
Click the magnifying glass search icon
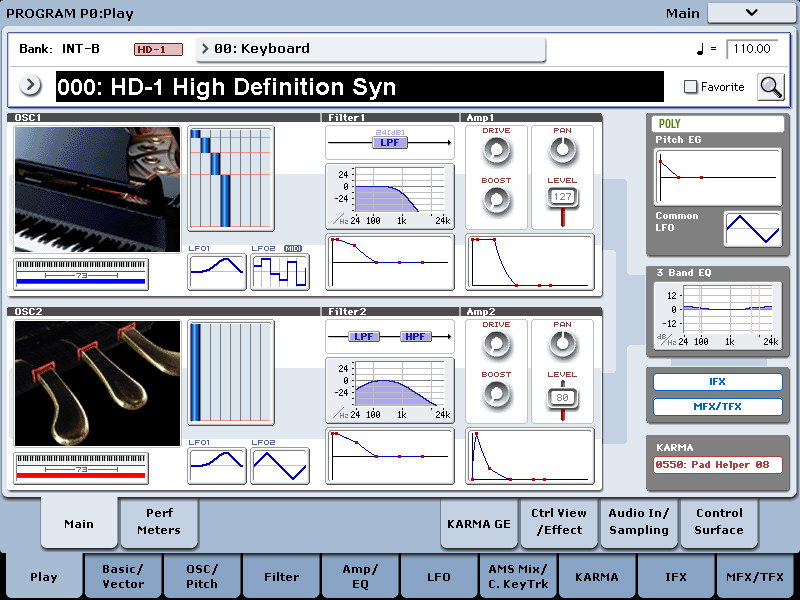click(x=770, y=87)
